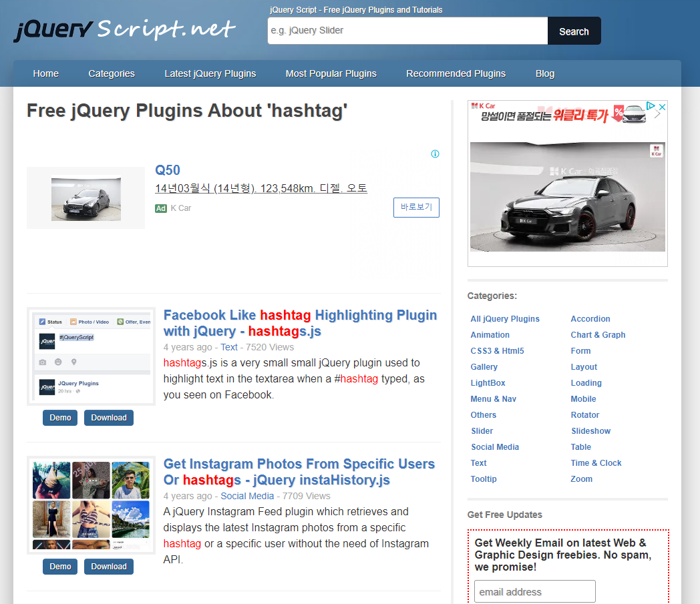Open Most Popular Plugins menu

[x=331, y=73]
